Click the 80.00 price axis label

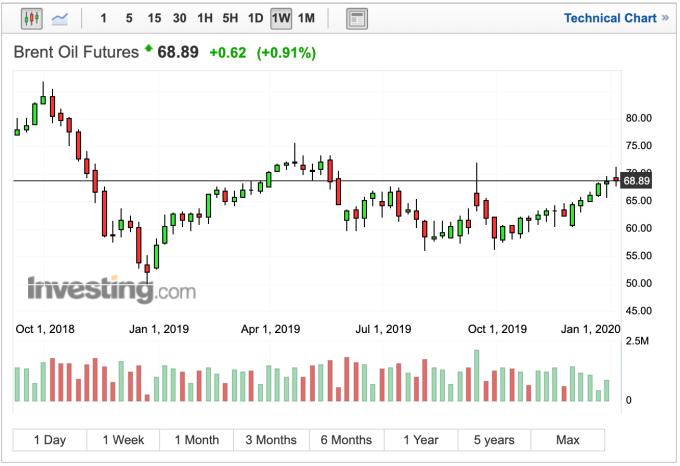pyautogui.click(x=638, y=118)
